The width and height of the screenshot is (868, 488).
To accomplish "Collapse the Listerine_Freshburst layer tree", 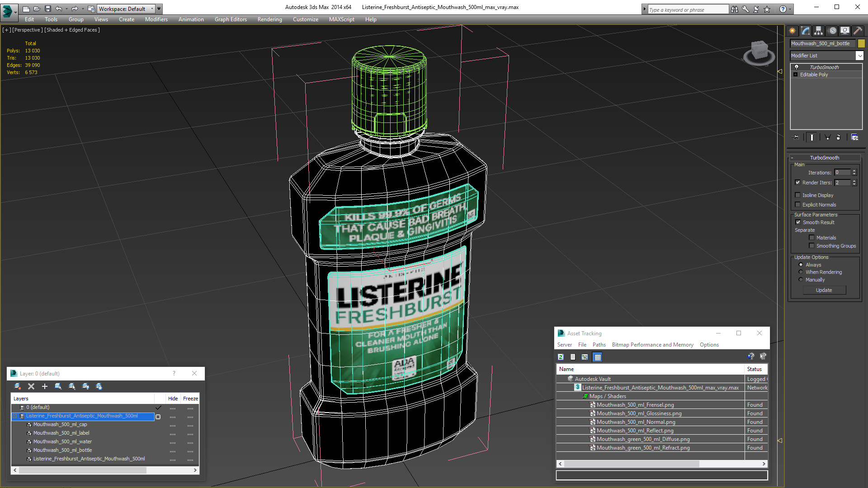I will click(15, 416).
